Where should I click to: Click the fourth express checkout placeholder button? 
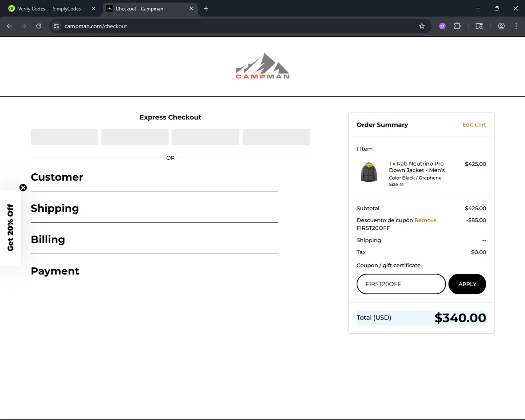tap(276, 137)
